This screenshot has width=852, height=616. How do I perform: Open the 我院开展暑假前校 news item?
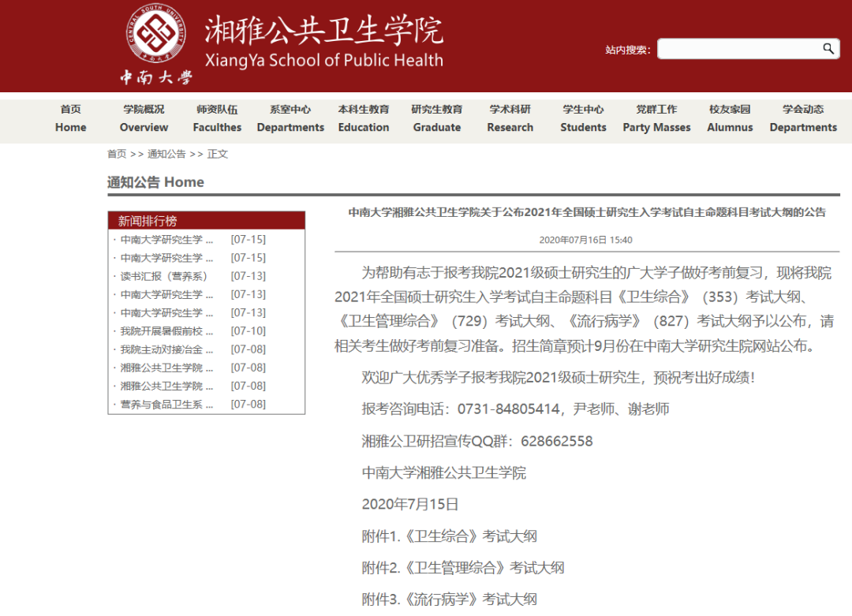pyautogui.click(x=166, y=330)
